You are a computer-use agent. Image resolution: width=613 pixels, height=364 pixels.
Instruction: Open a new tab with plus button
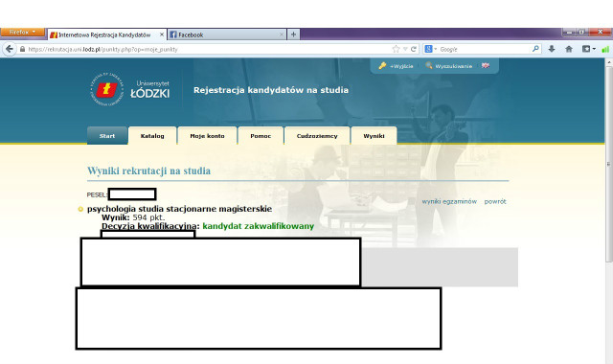[294, 34]
